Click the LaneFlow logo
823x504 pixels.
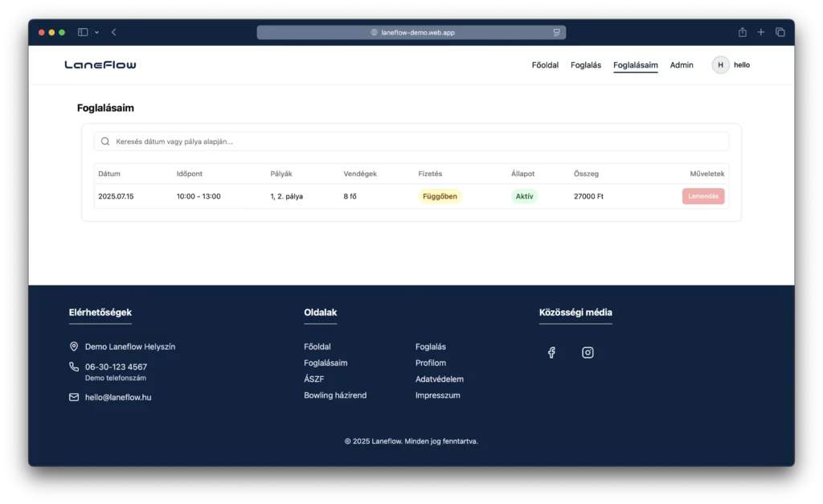[x=100, y=65]
